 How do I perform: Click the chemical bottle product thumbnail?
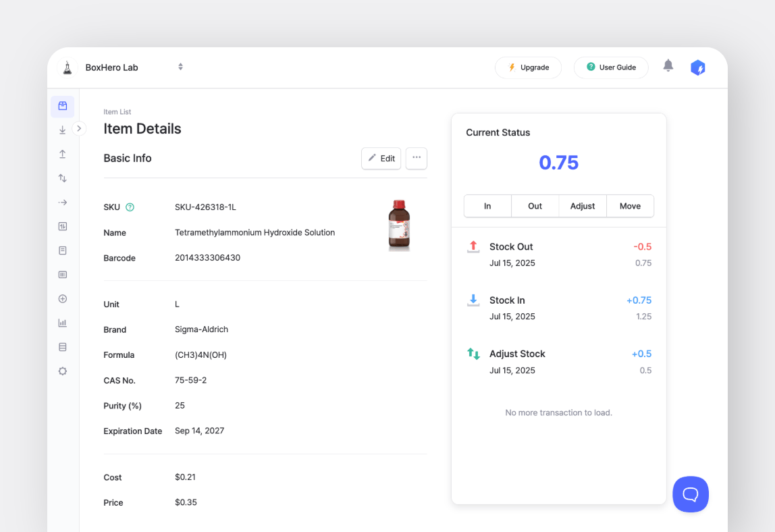pyautogui.click(x=399, y=225)
